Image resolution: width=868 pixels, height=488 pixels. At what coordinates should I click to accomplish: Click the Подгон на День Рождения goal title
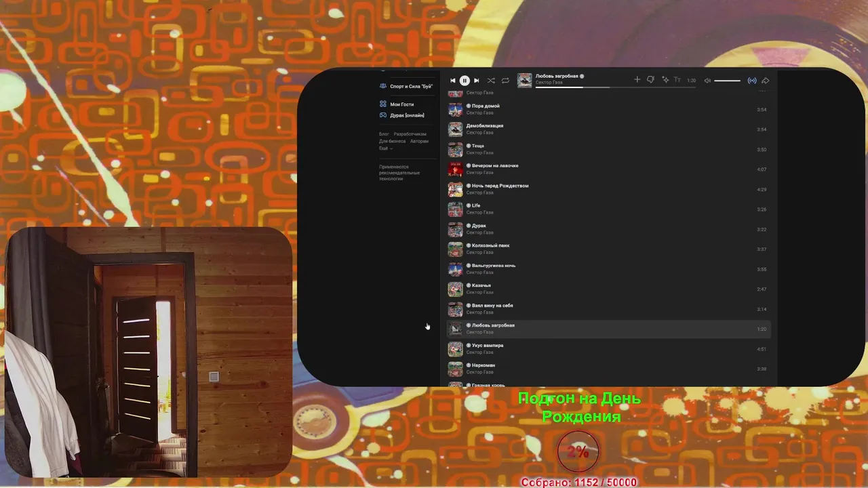(x=580, y=407)
